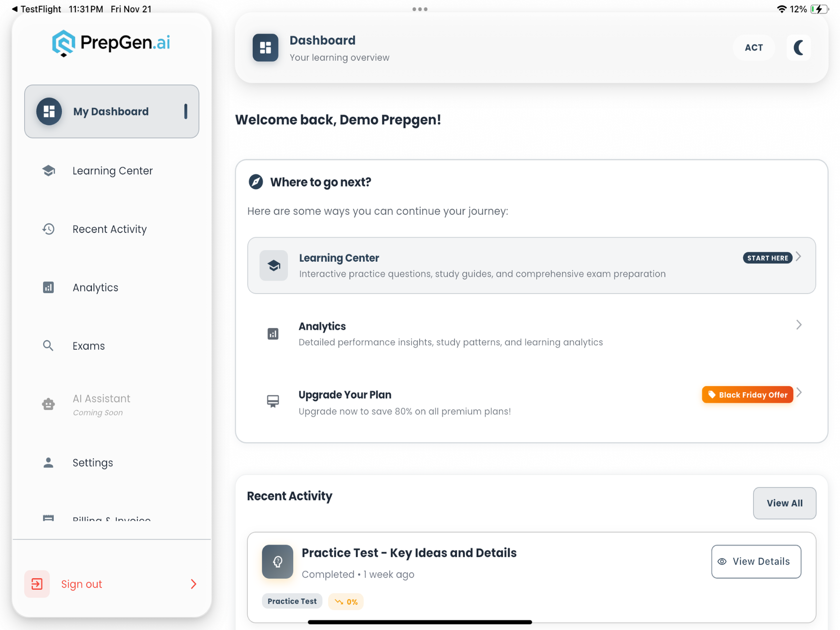The image size is (840, 630).
Task: Click the Sign out door icon
Action: pos(37,584)
